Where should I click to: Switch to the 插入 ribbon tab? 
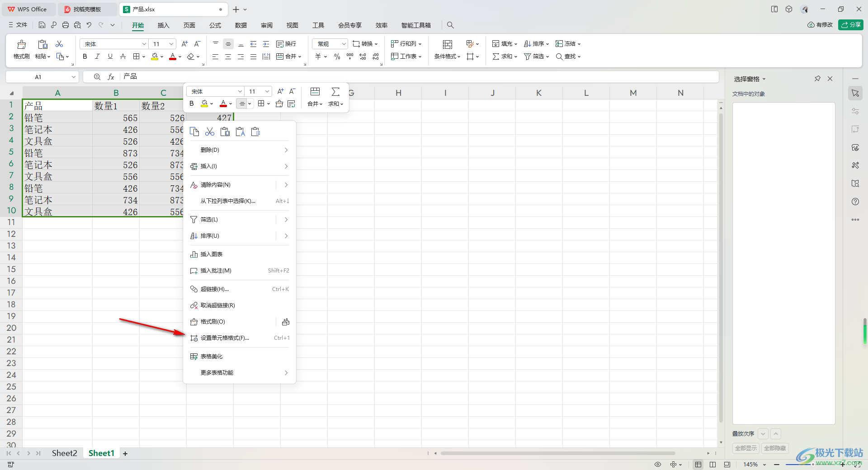click(163, 25)
